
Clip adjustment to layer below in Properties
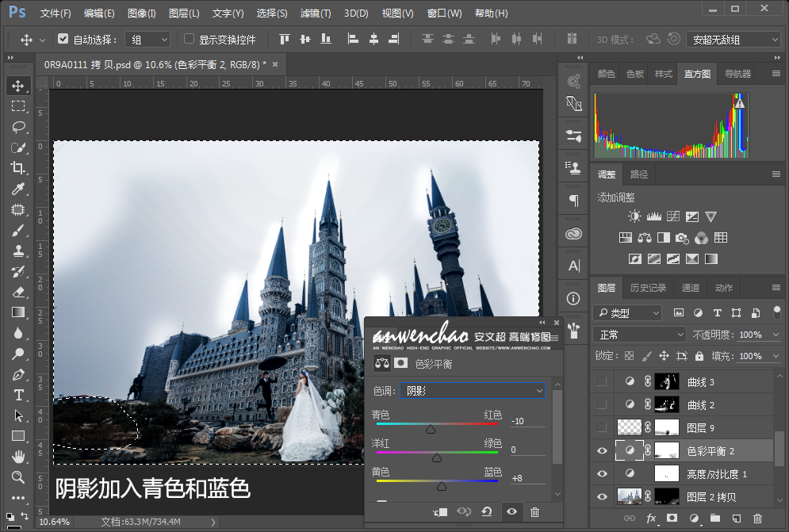pyautogui.click(x=440, y=512)
